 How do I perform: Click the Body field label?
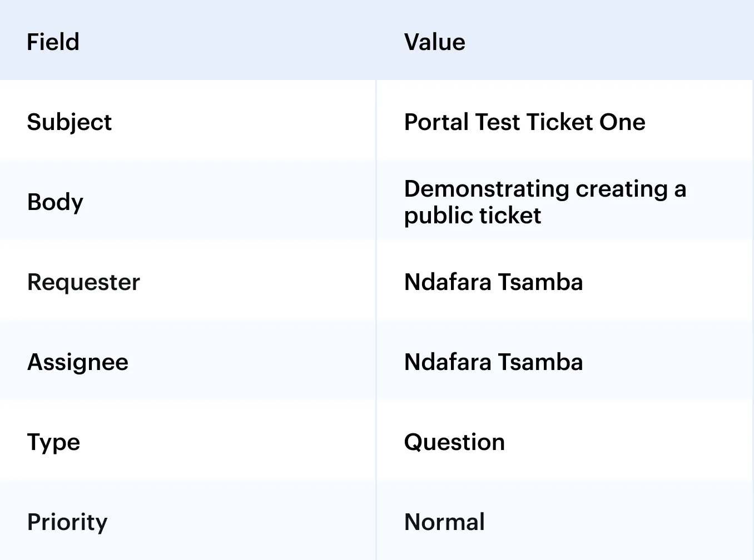tap(55, 202)
